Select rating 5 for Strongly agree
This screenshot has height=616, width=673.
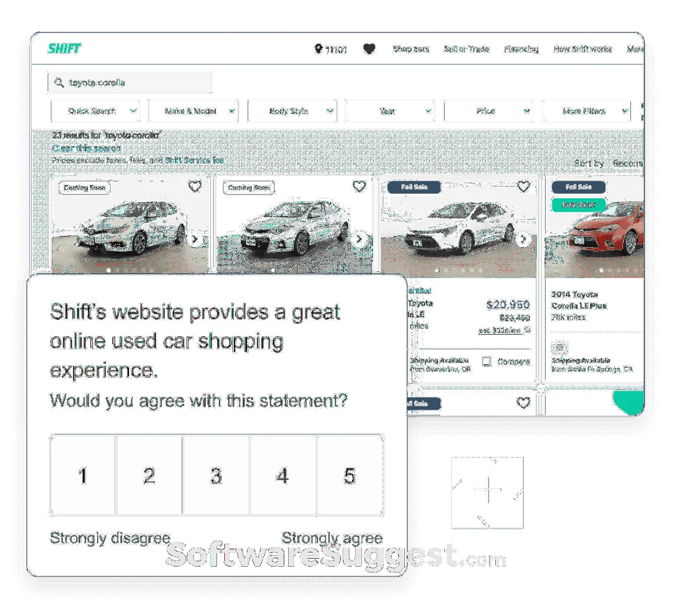tap(350, 475)
